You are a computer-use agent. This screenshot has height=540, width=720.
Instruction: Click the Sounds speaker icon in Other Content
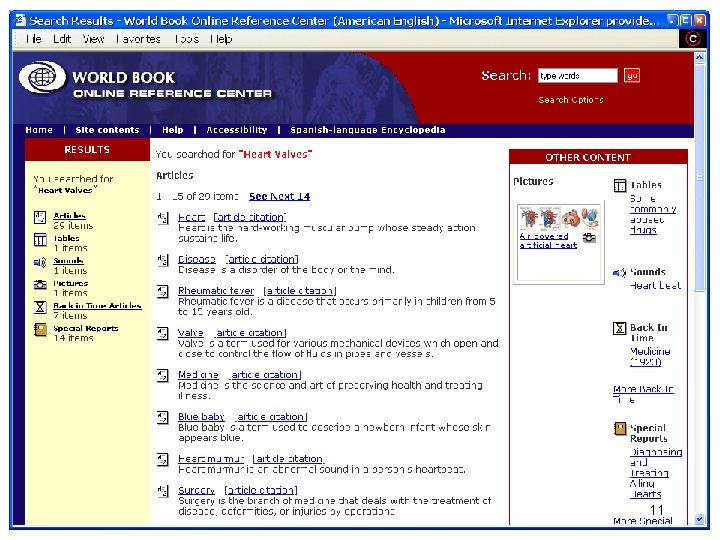pyautogui.click(x=619, y=273)
